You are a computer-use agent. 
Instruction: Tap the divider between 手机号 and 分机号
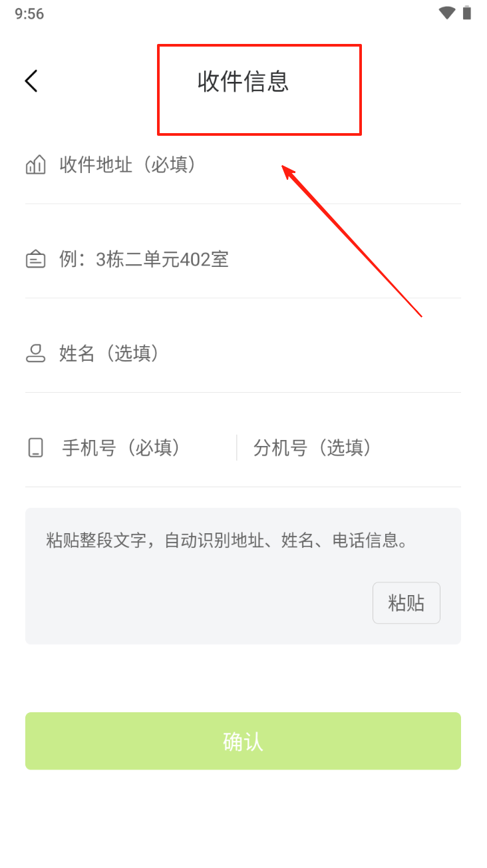237,447
